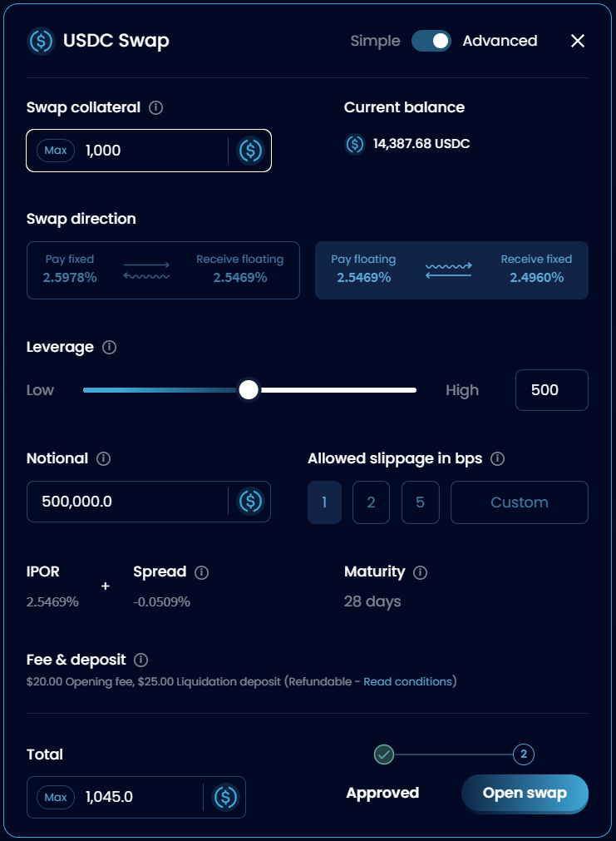Click the USDC logo beside USDC Swap title
616x841 pixels.
[x=41, y=41]
